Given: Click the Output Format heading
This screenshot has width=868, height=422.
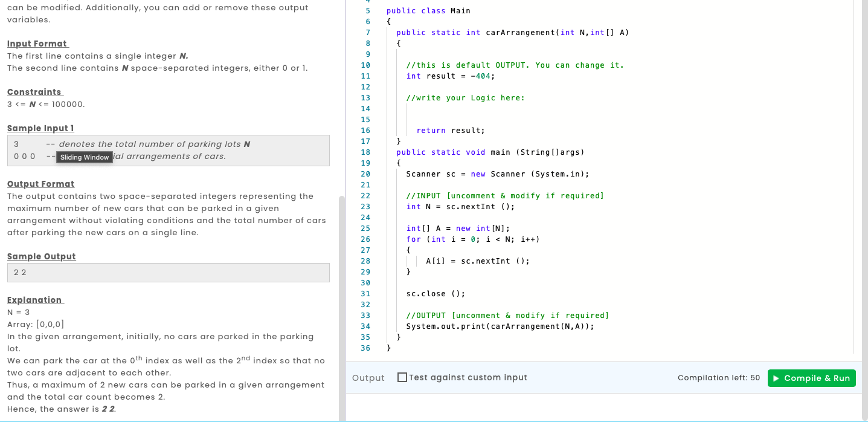Looking at the screenshot, I should point(40,183).
